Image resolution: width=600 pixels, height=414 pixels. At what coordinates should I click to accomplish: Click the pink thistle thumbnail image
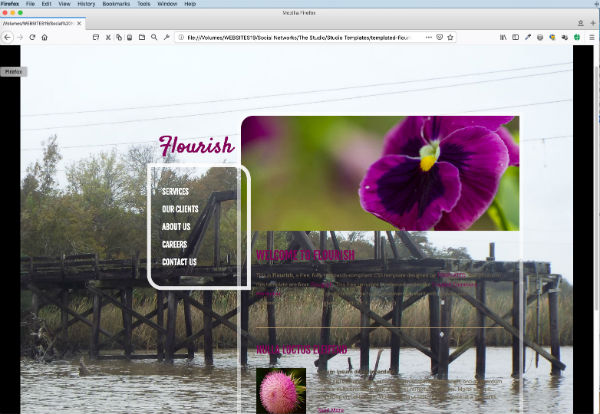click(281, 391)
